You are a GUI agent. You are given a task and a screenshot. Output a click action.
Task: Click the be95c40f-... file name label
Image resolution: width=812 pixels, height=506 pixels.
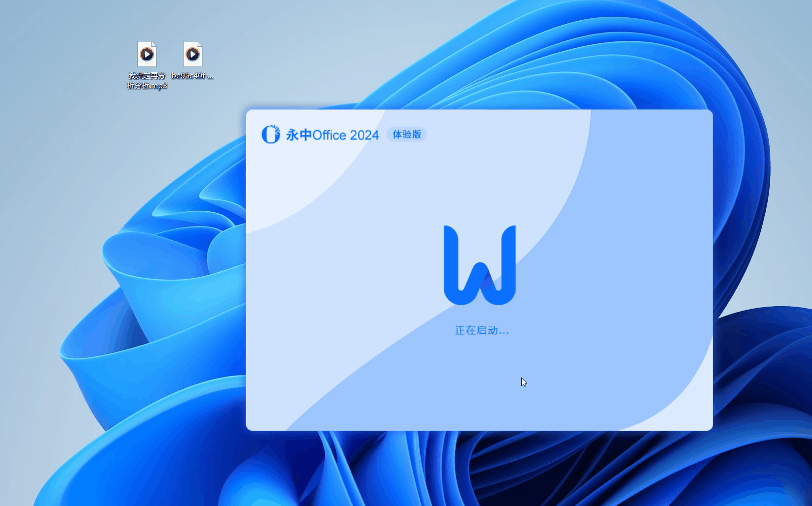[x=192, y=76]
